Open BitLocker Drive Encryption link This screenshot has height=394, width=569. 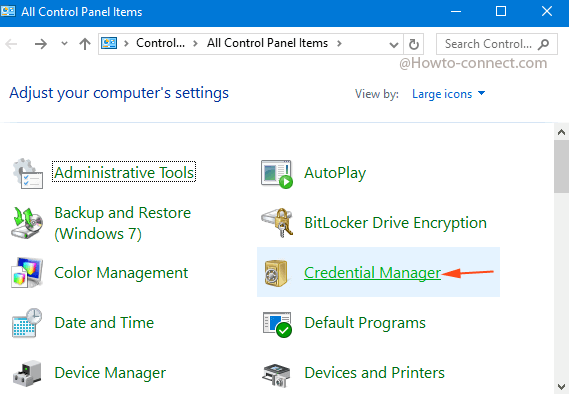396,223
